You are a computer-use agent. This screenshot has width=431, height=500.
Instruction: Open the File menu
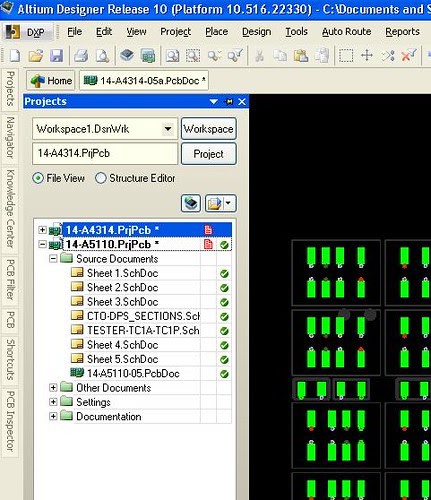pyautogui.click(x=75, y=32)
